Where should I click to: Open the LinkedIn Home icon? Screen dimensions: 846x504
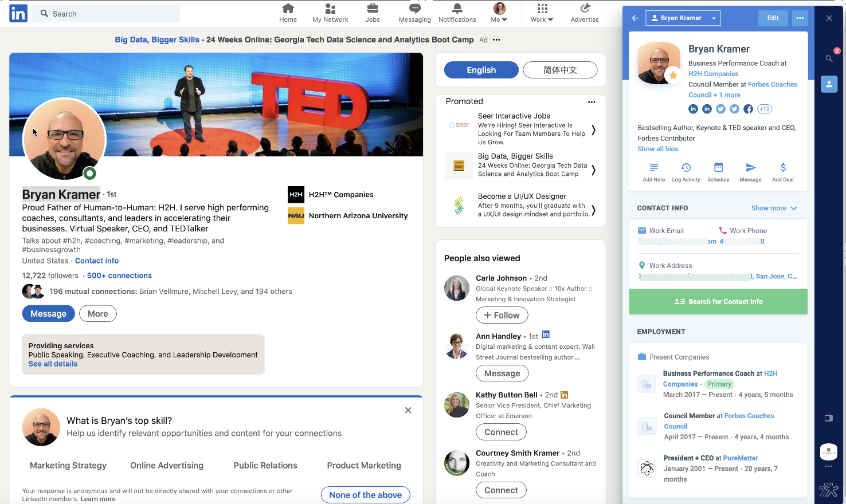pos(288,9)
